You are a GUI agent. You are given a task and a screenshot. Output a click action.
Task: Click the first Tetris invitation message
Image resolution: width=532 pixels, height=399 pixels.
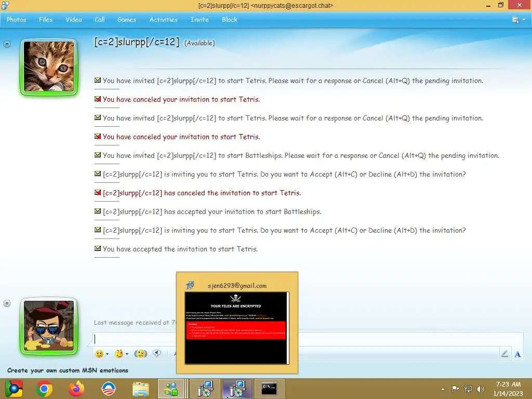(293, 81)
